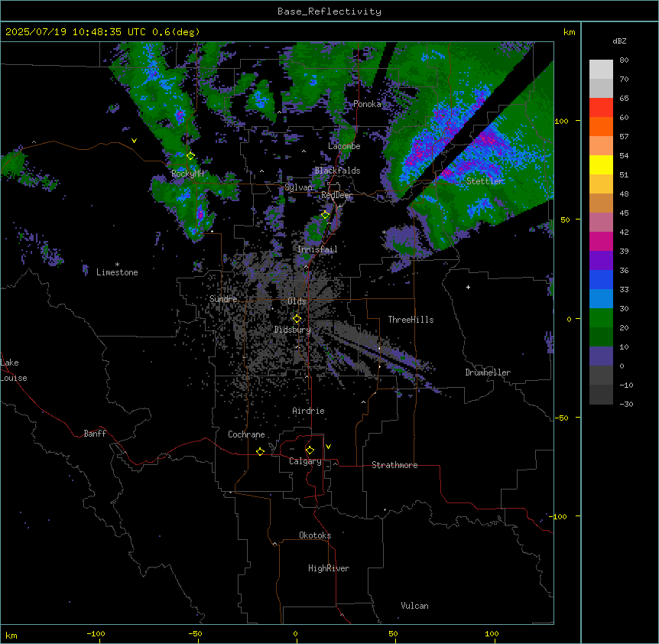Select the Cochrane label
The height and width of the screenshot is (644, 659).
coord(246,434)
